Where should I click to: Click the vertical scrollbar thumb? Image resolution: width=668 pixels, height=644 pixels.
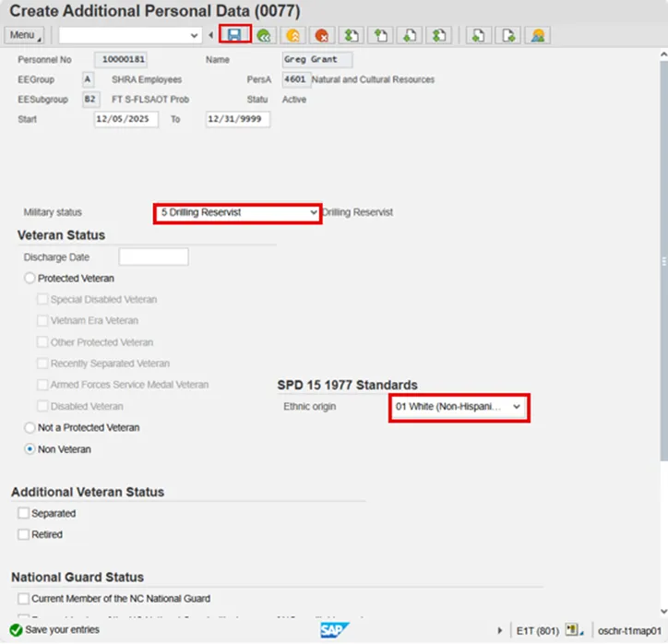[x=663, y=261]
